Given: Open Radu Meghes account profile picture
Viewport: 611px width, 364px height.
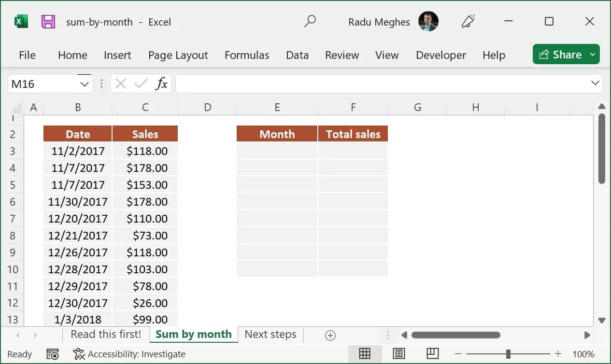Looking at the screenshot, I should point(428,22).
